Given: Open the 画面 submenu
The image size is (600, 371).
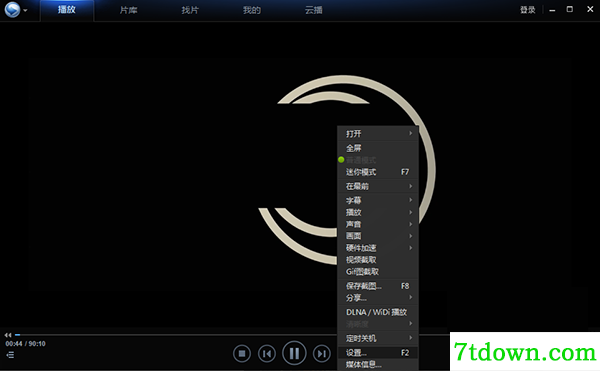Looking at the screenshot, I should pyautogui.click(x=378, y=236).
